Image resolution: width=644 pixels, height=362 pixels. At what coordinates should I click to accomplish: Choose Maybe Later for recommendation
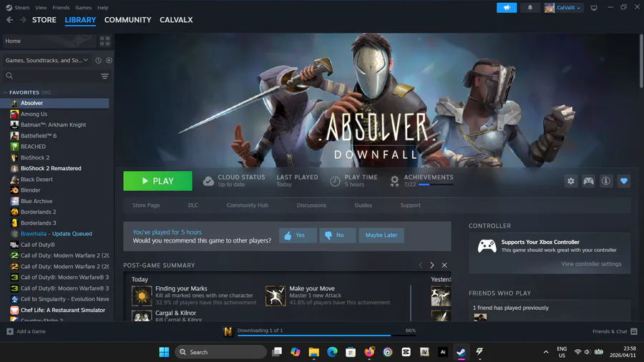(381, 235)
